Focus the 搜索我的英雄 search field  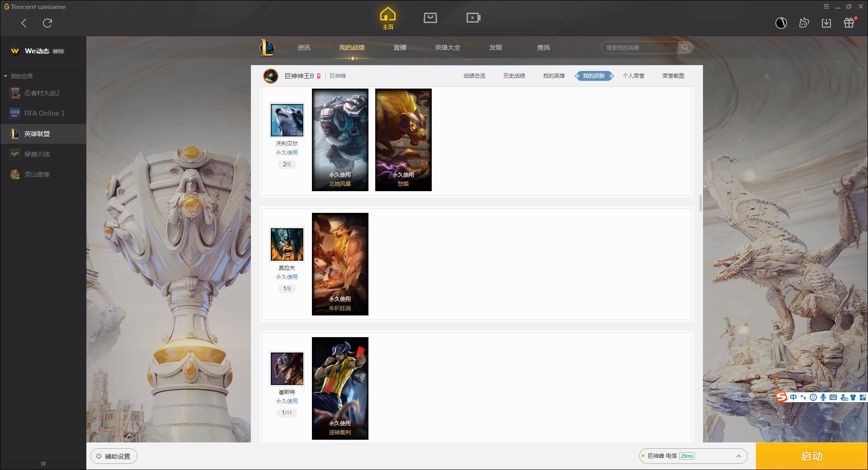coord(640,47)
